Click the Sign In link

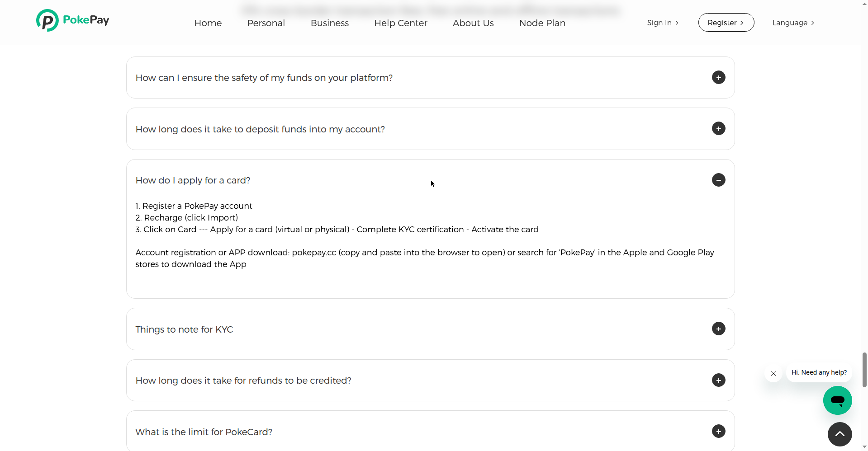pos(663,23)
